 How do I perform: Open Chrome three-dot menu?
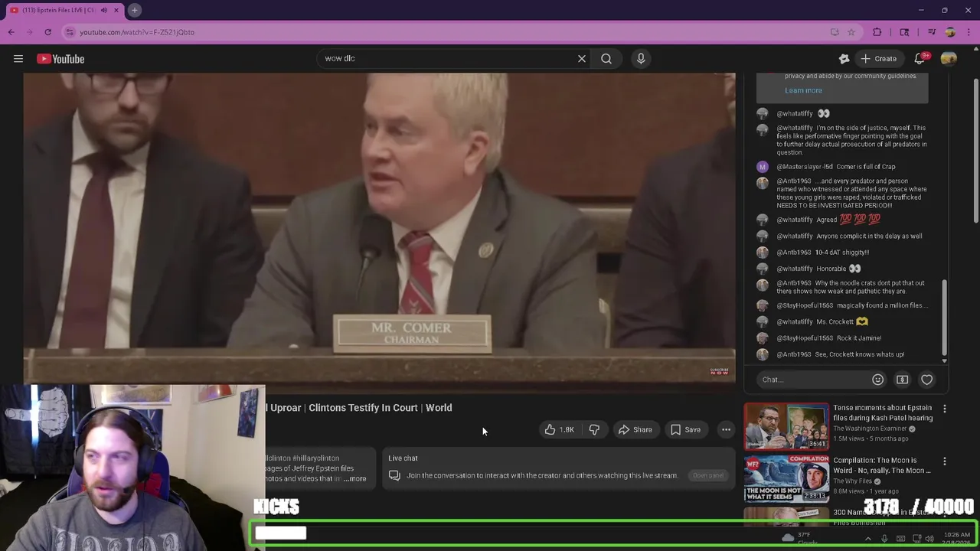(x=969, y=32)
